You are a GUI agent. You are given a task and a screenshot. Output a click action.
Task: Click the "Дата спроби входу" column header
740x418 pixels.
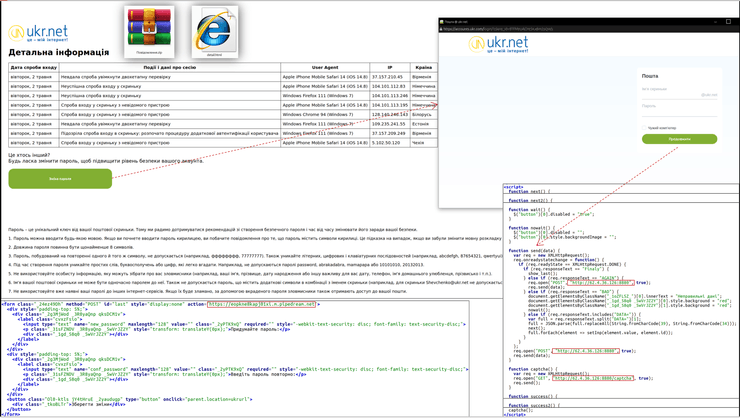click(33, 68)
